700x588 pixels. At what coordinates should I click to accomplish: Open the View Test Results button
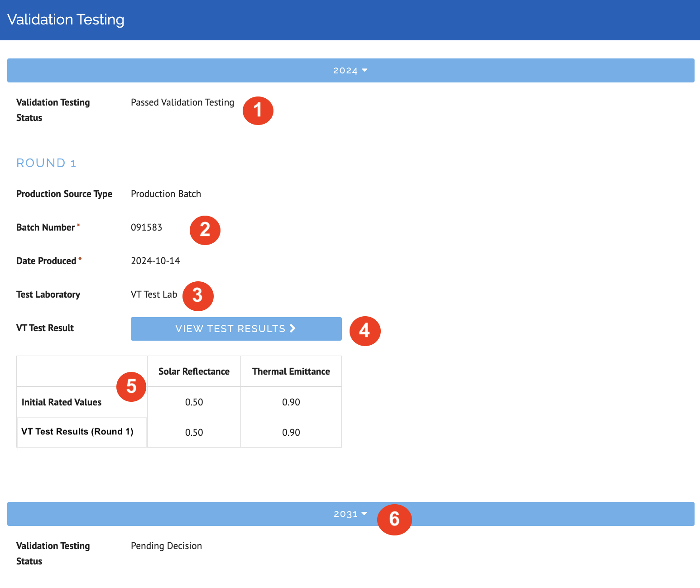click(235, 329)
